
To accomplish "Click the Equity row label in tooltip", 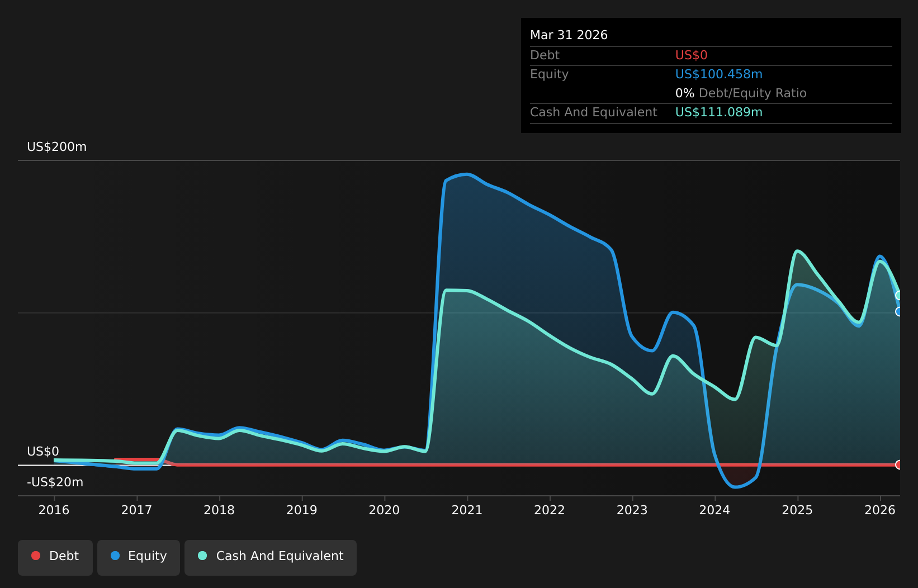I will coord(549,74).
